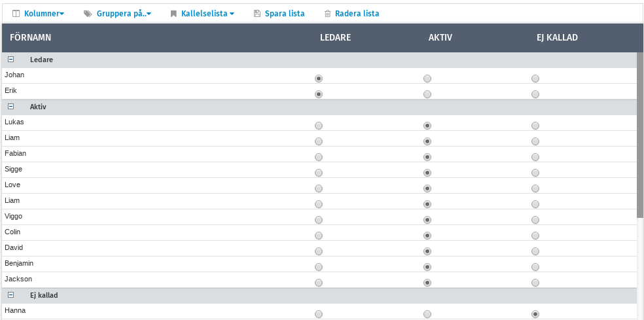Viewport: 644px width, 320px height.
Task: Open the Gruppera på dropdown
Action: pyautogui.click(x=124, y=13)
